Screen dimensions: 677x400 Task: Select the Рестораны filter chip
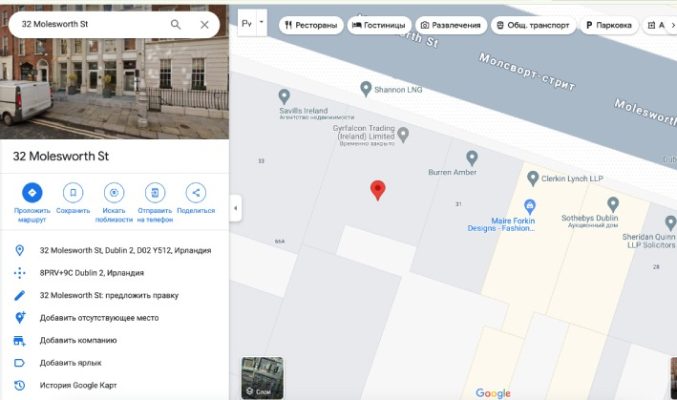tap(310, 24)
